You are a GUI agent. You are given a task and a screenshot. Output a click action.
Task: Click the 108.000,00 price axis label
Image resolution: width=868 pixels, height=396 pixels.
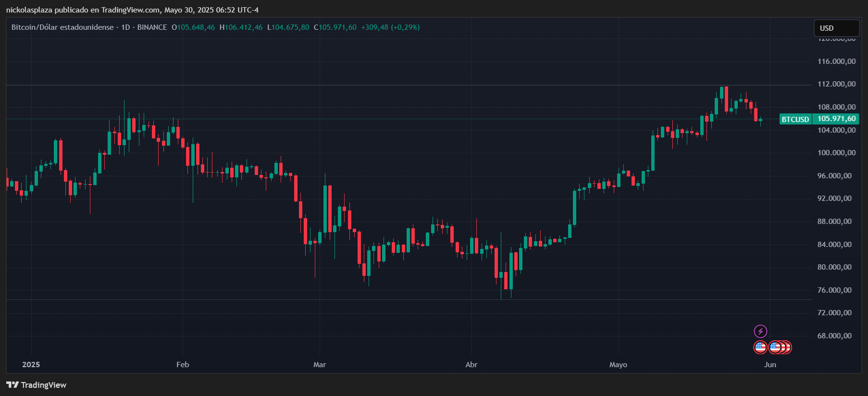coord(836,107)
